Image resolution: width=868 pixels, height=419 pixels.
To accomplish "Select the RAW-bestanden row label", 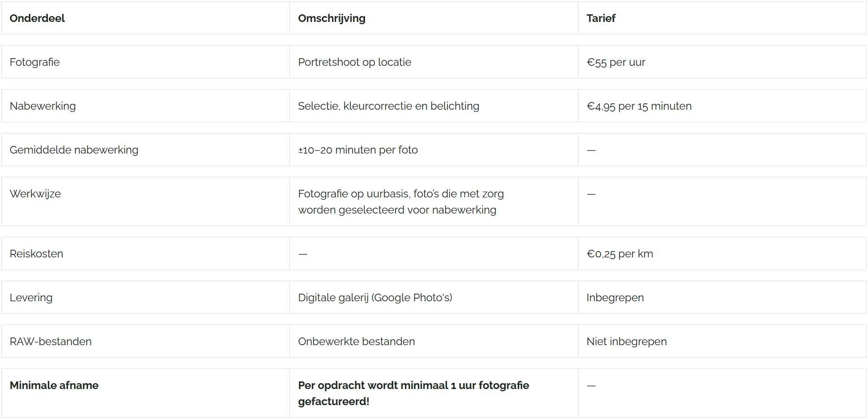I will (51, 342).
